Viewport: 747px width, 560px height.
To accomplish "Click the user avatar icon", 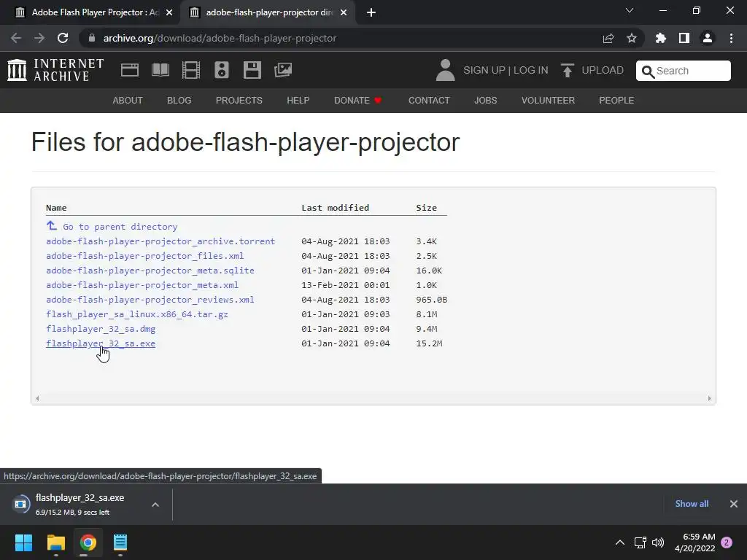I will pos(446,70).
